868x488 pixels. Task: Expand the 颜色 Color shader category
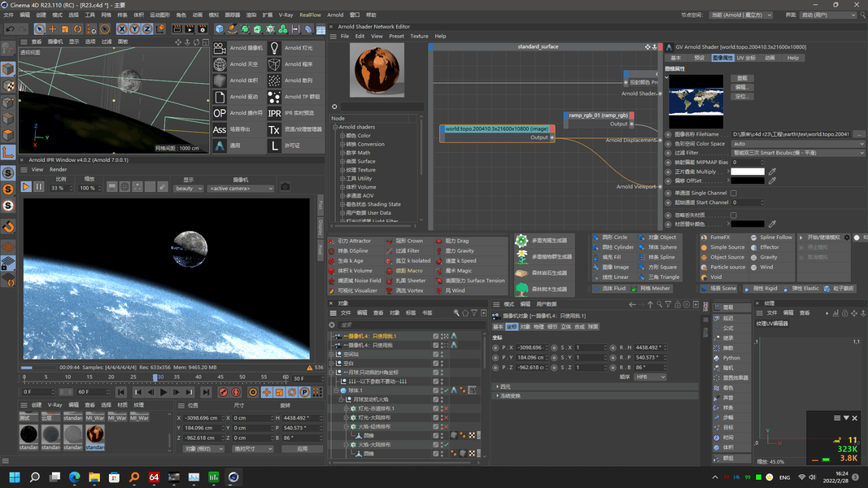[342, 136]
